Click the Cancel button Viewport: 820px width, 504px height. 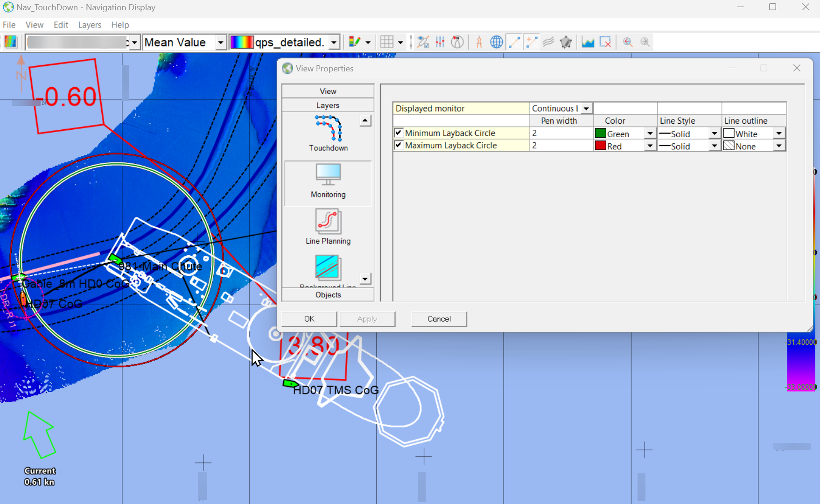(x=439, y=319)
